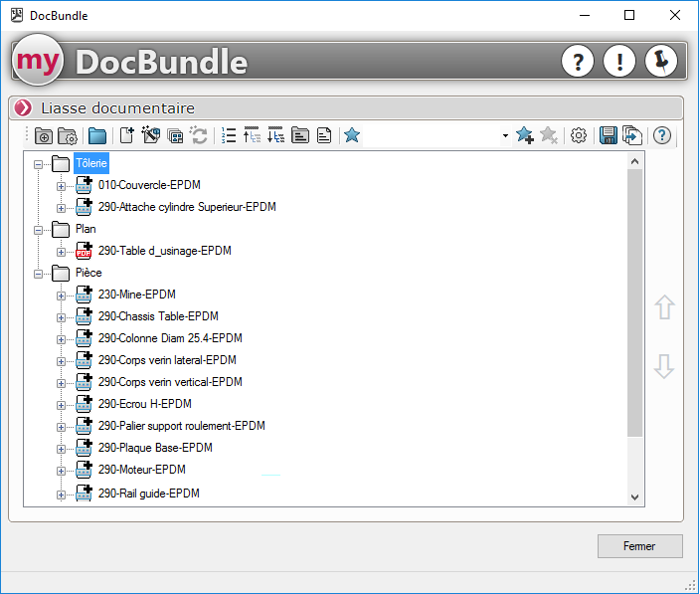The image size is (700, 594).
Task: Collapse the Plan folder node
Action: tap(40, 230)
